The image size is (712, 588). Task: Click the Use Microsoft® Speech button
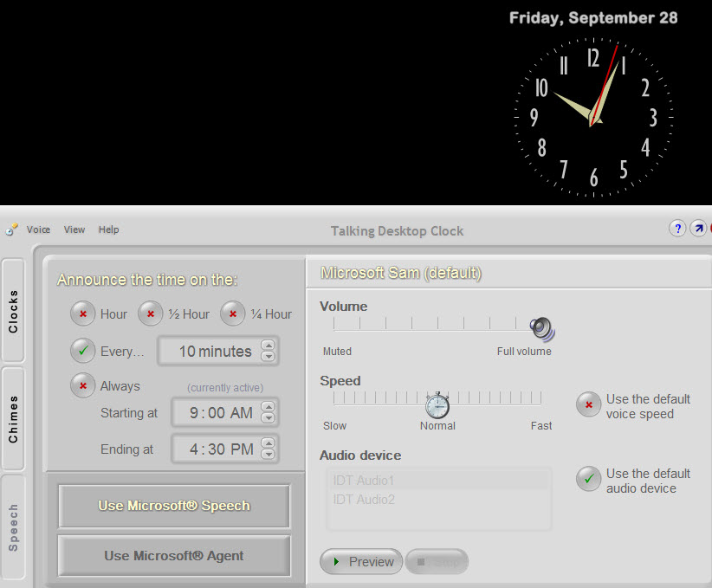click(174, 506)
